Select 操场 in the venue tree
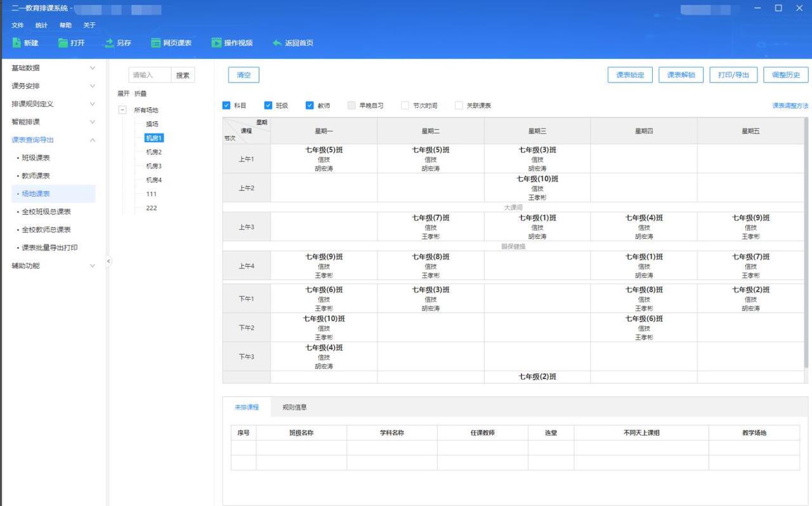 [x=152, y=124]
